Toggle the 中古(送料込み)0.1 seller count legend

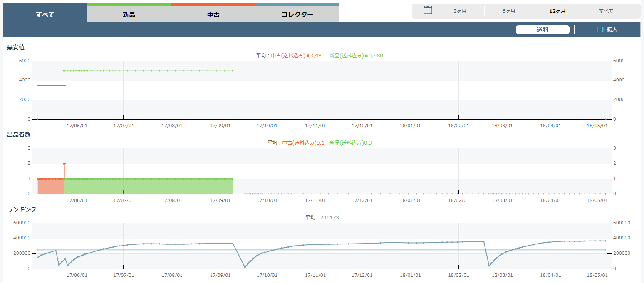click(x=303, y=143)
